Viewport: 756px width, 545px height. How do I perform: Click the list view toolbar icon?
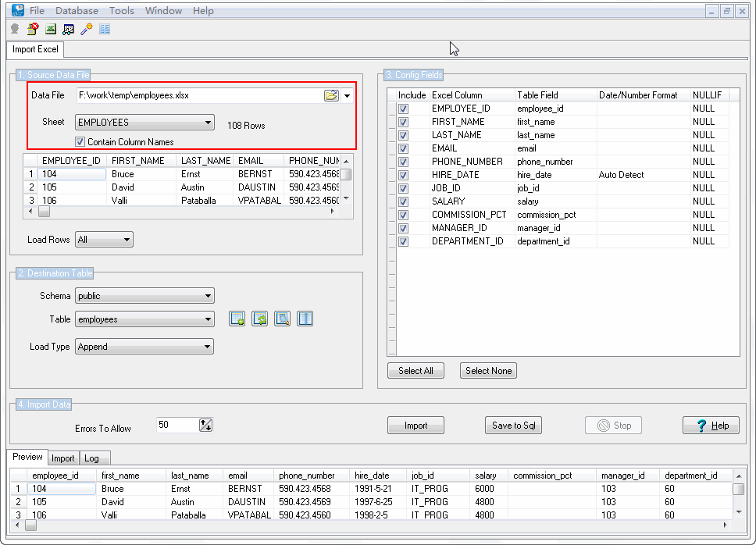(x=105, y=29)
